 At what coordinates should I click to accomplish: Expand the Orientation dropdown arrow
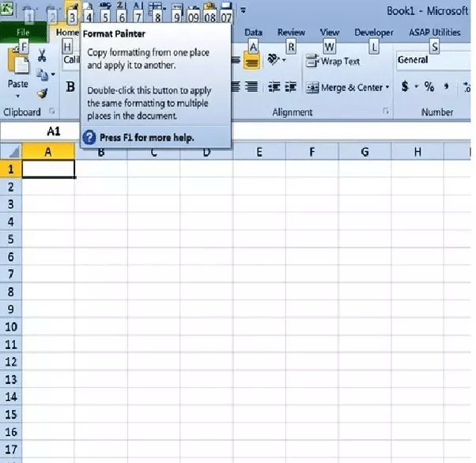(284, 60)
